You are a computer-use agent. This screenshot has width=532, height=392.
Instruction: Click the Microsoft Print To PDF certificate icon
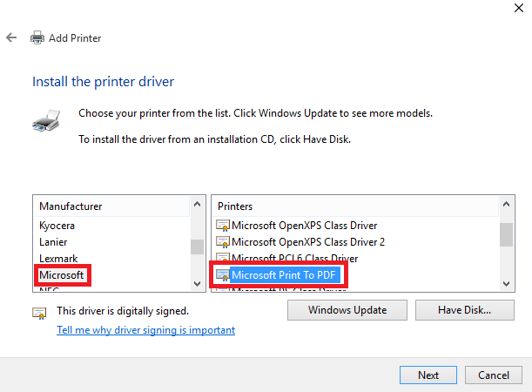pos(223,275)
